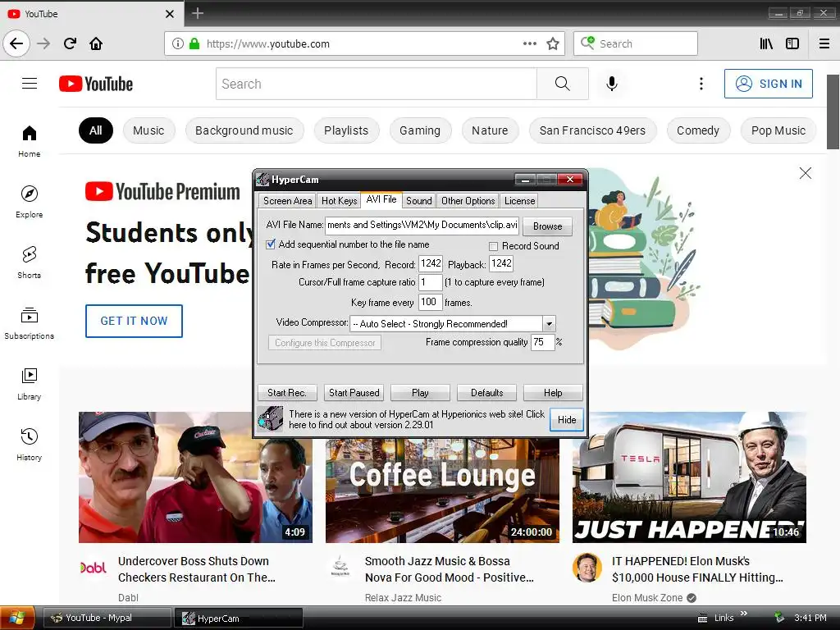Click the browser forward arrow
The width and height of the screenshot is (840, 630).
[x=43, y=43]
